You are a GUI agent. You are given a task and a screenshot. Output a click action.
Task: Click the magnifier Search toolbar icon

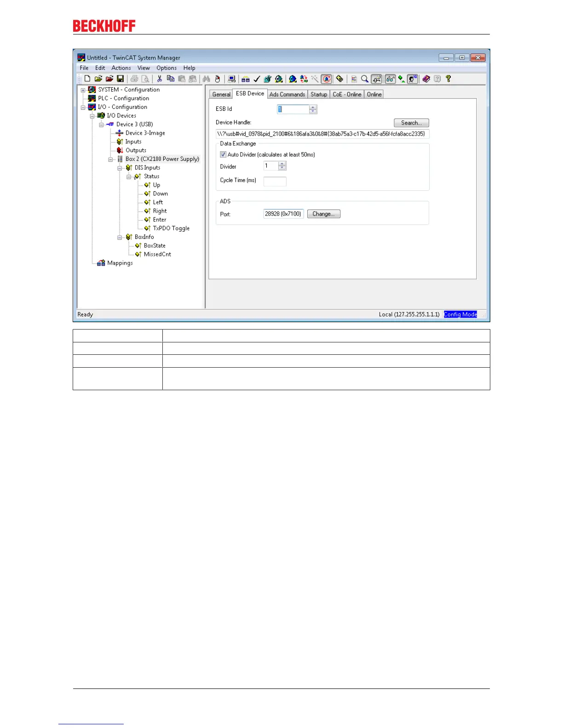[x=365, y=79]
